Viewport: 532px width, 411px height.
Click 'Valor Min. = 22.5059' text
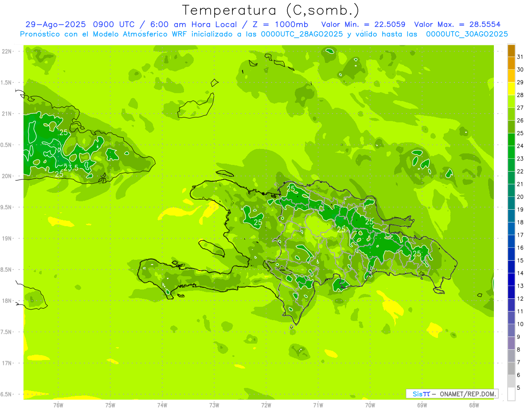(363, 24)
